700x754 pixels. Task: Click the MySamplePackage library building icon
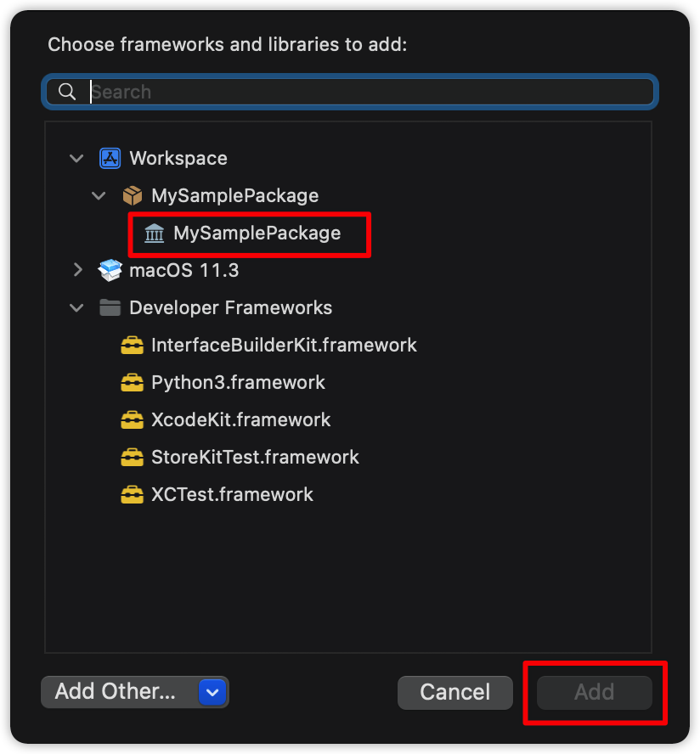tap(155, 234)
